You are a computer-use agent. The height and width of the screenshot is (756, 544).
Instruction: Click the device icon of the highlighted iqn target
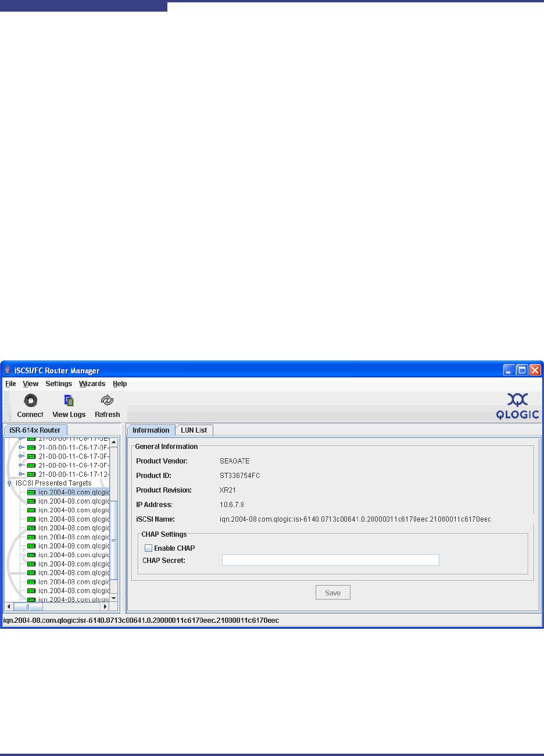click(31, 492)
